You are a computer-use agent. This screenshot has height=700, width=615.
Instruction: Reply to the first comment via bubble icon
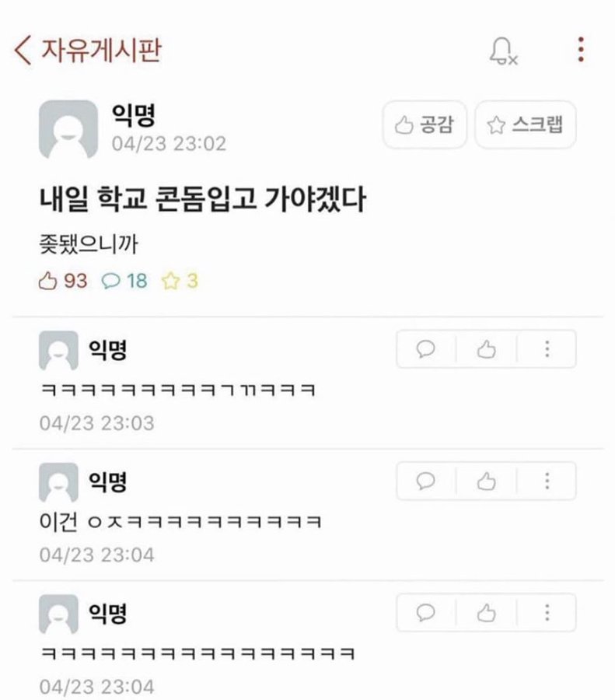[x=426, y=349]
